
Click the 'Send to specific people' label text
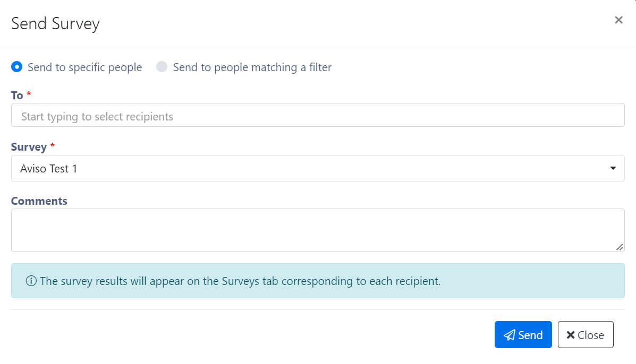[x=85, y=67]
